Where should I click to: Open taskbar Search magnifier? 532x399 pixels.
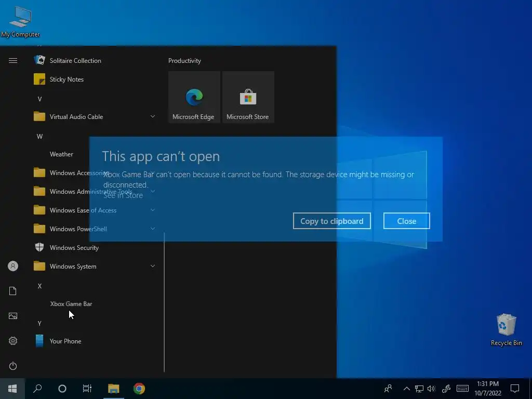pos(37,389)
